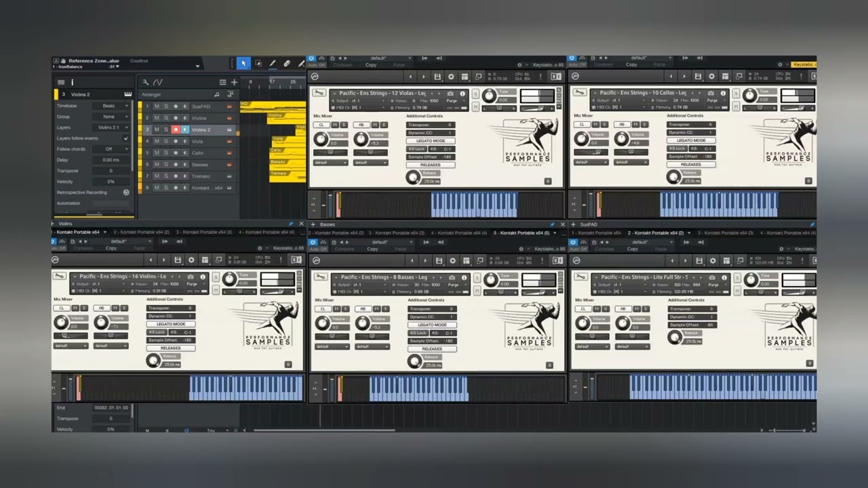Switch to tab 3 in Violins window
This screenshot has height=488, width=868.
204,232
